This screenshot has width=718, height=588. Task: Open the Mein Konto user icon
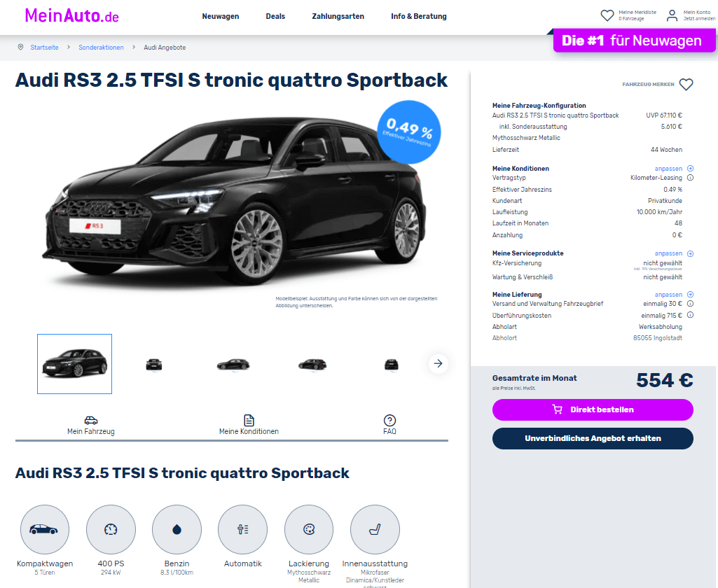tap(672, 15)
